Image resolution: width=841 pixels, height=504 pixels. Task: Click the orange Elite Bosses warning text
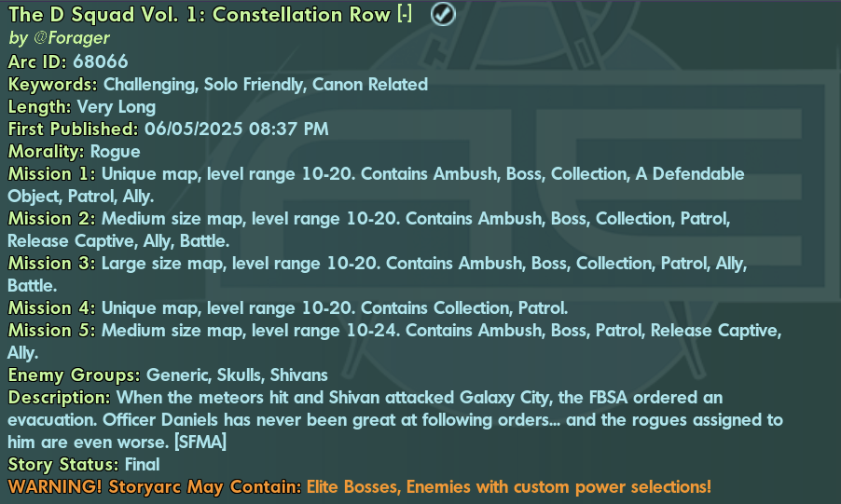tap(352, 487)
